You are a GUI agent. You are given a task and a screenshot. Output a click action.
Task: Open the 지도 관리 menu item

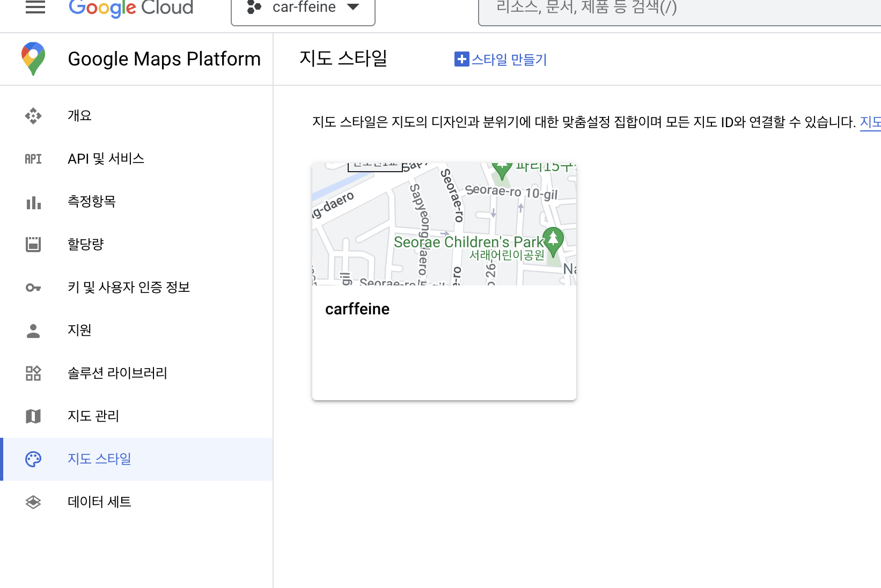[136, 416]
